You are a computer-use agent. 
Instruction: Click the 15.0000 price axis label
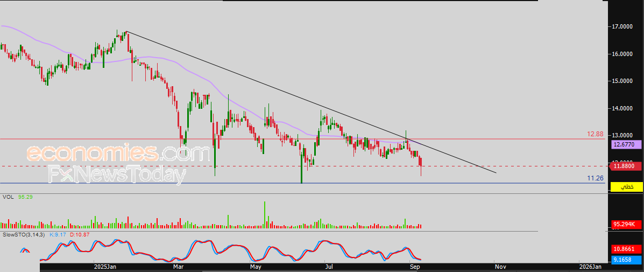point(622,81)
